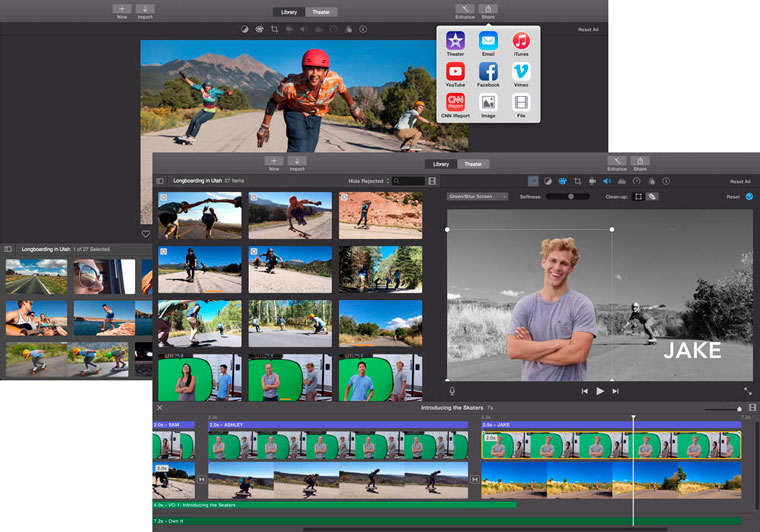Open the stabilization camera icon

[x=592, y=181]
